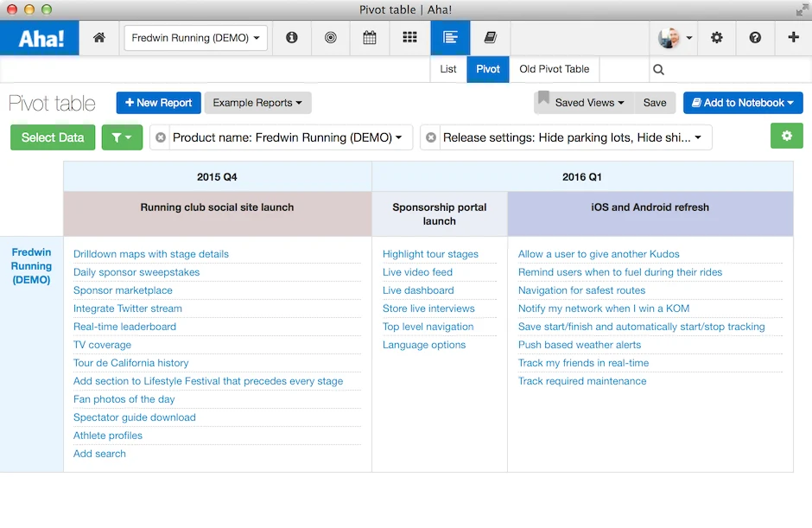The height and width of the screenshot is (528, 812).
Task: Open Track required maintenance
Action: (582, 381)
